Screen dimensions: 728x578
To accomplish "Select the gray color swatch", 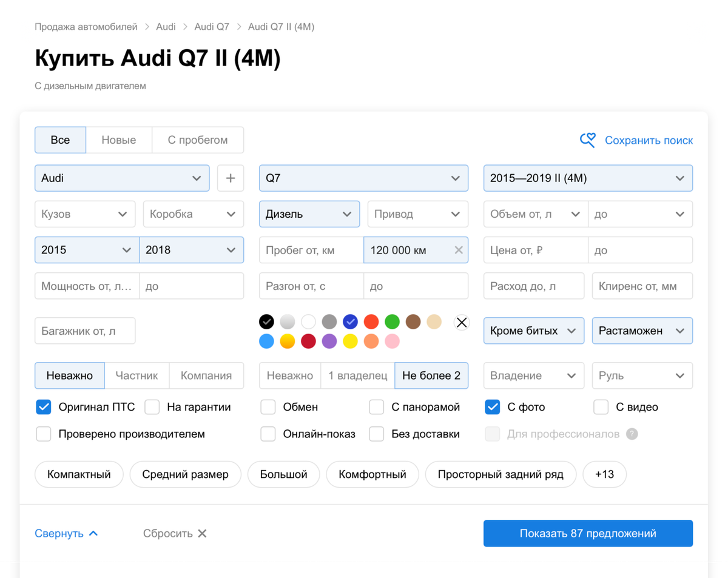I will (x=329, y=322).
